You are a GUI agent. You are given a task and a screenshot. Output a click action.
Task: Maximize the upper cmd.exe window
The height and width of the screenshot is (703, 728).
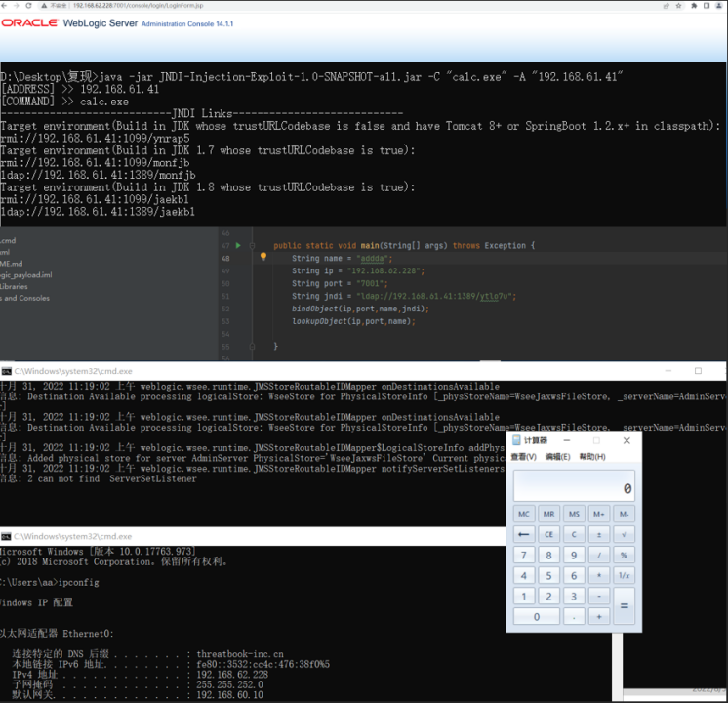coord(698,371)
